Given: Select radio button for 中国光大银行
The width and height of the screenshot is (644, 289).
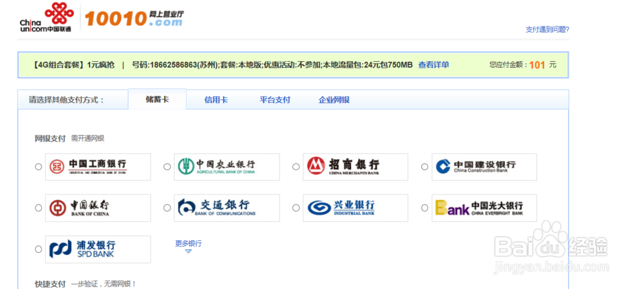Looking at the screenshot, I should tap(424, 208).
